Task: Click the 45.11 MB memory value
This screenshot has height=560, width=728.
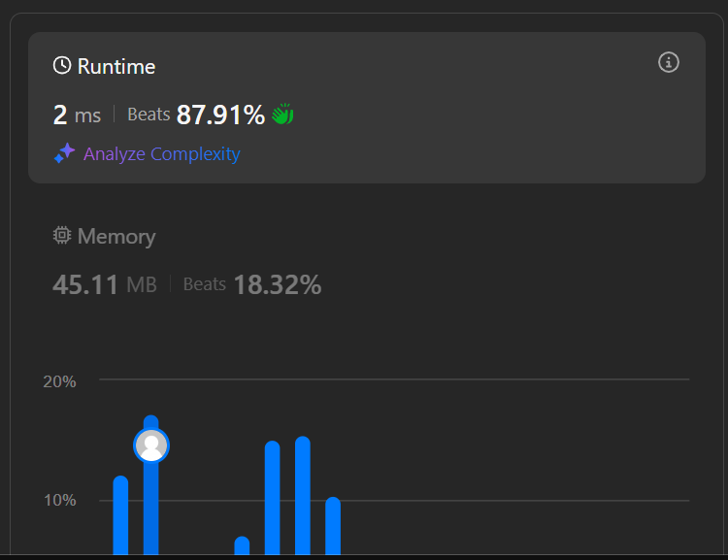Action: 105,284
